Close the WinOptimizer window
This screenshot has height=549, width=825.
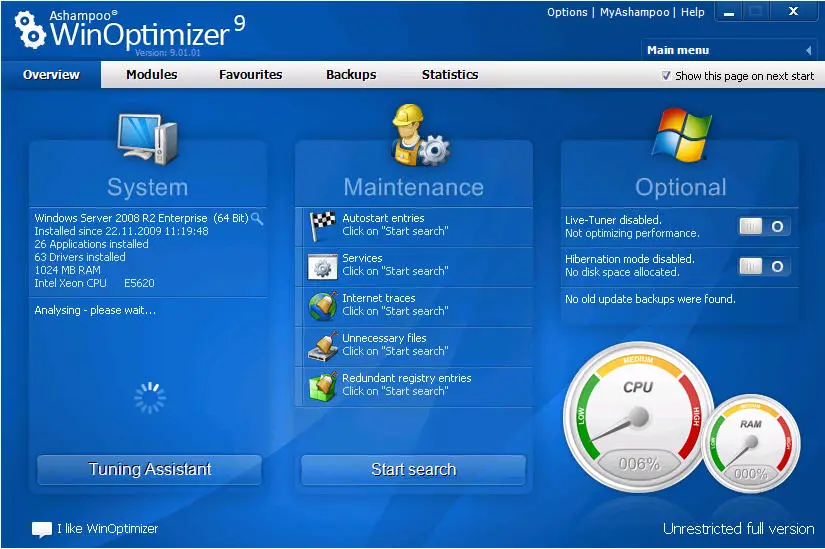pos(794,11)
